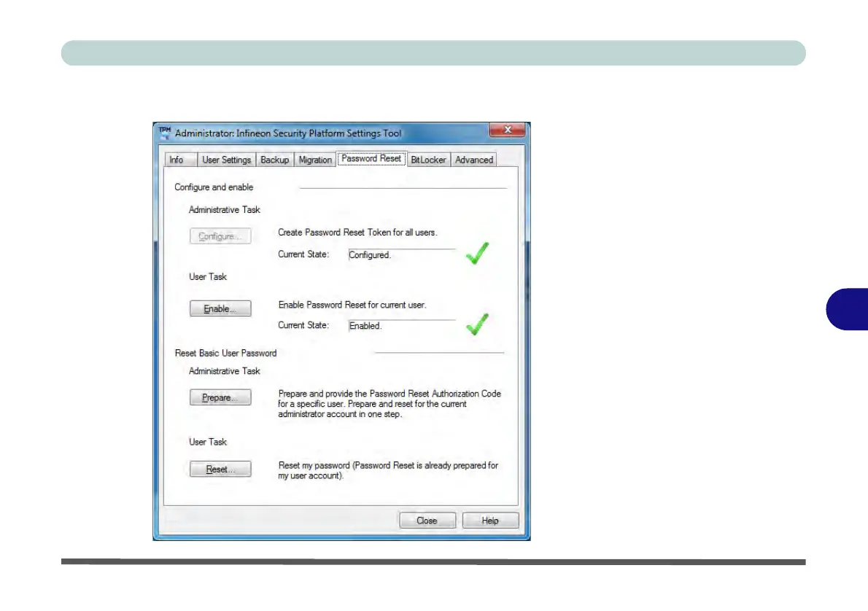Select the Password Reset tab
Image resolution: width=868 pixels, height=611 pixels.
point(371,159)
